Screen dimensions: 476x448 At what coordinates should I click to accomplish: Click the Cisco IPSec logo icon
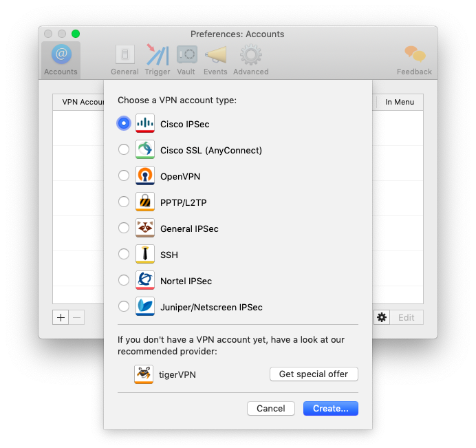tap(145, 123)
